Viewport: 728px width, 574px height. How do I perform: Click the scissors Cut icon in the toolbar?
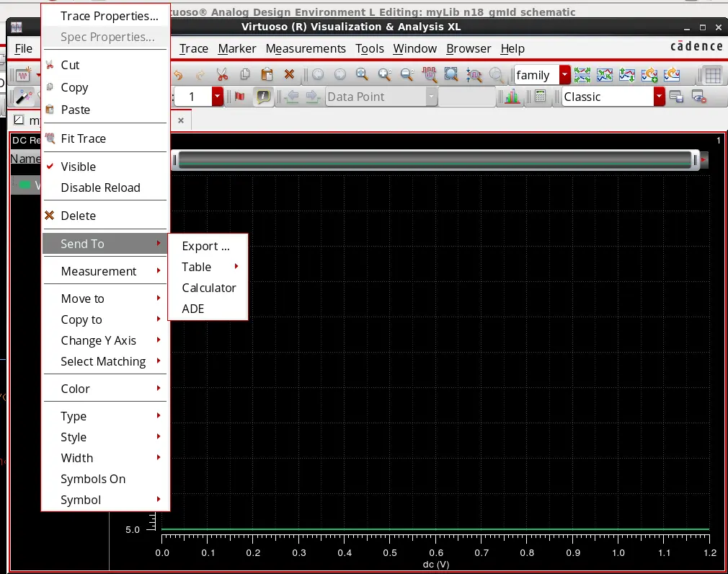click(223, 74)
